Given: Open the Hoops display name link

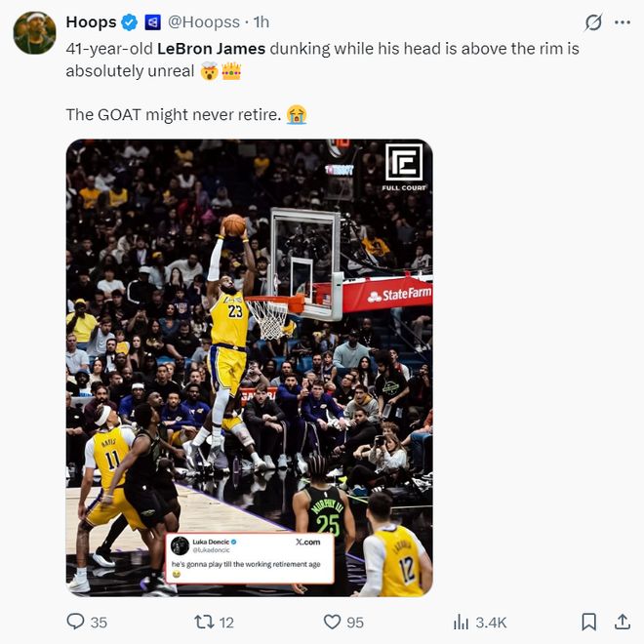Looking at the screenshot, I should click(x=91, y=22).
